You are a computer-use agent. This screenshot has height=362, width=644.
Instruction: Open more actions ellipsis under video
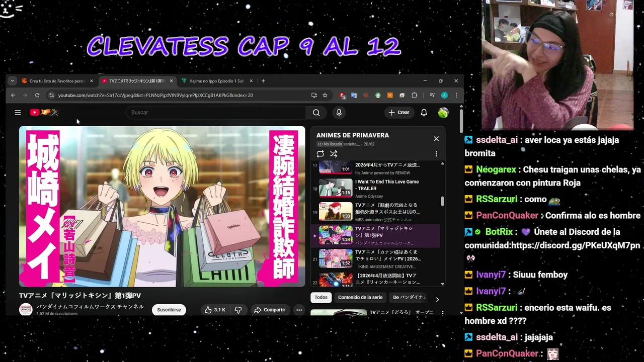[x=299, y=310]
